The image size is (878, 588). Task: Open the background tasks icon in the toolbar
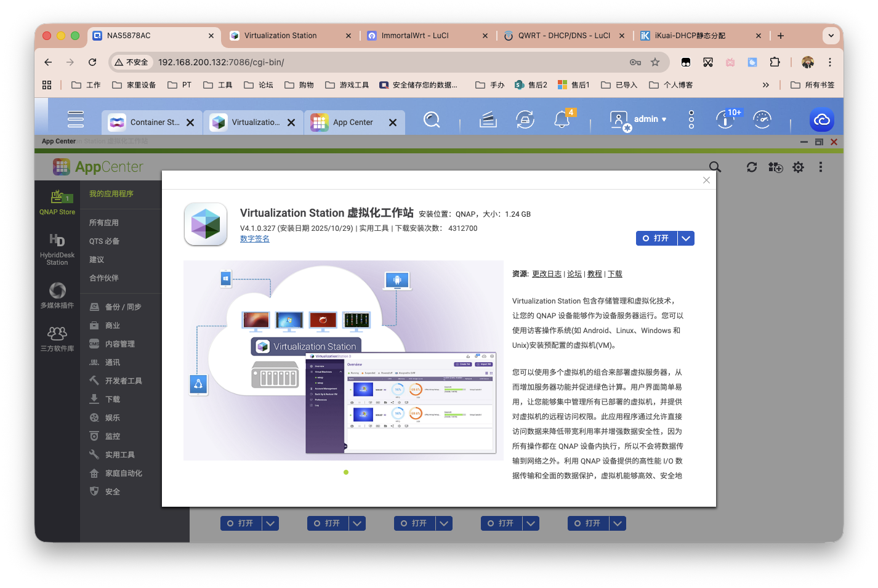coord(525,119)
